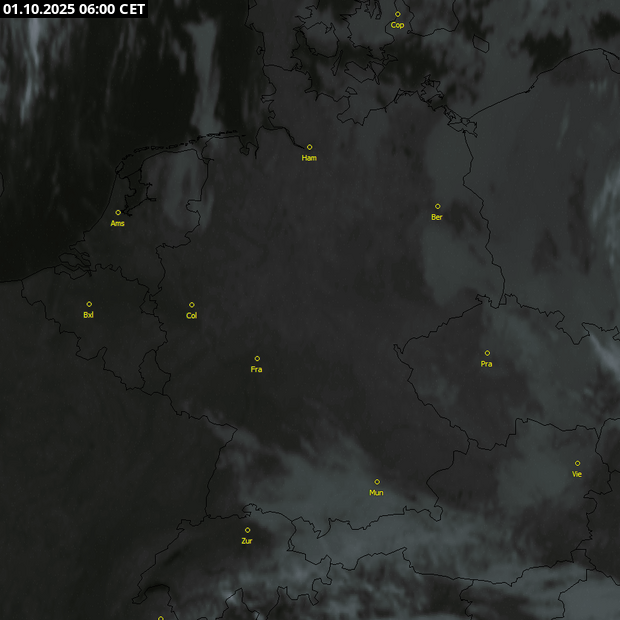Click the 'Ams' city label

click(x=118, y=223)
